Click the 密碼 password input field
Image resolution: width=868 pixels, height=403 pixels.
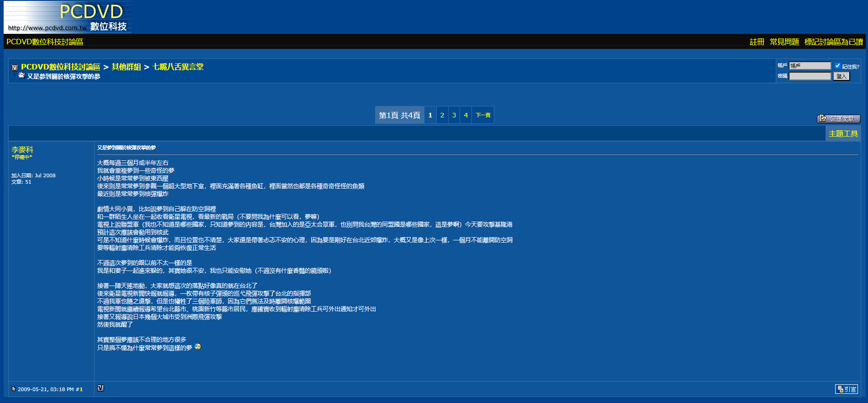click(x=810, y=76)
